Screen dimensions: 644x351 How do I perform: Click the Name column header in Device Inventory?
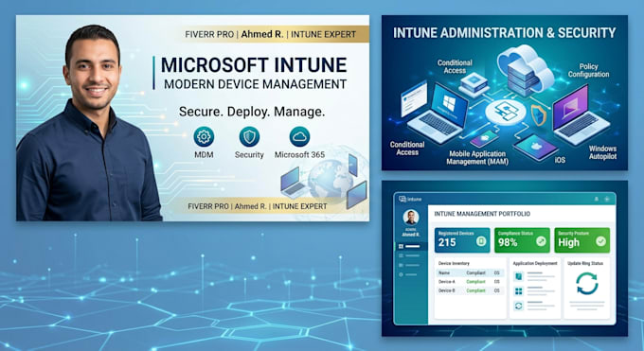point(444,273)
